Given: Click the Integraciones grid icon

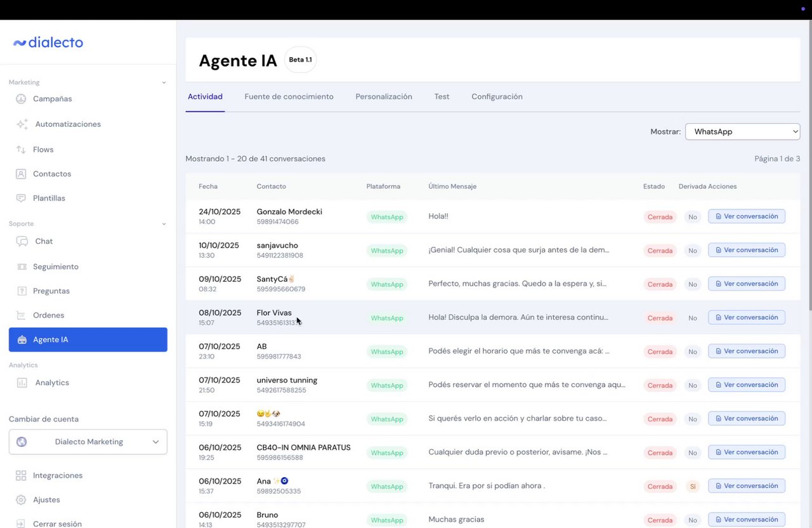Looking at the screenshot, I should 22,475.
